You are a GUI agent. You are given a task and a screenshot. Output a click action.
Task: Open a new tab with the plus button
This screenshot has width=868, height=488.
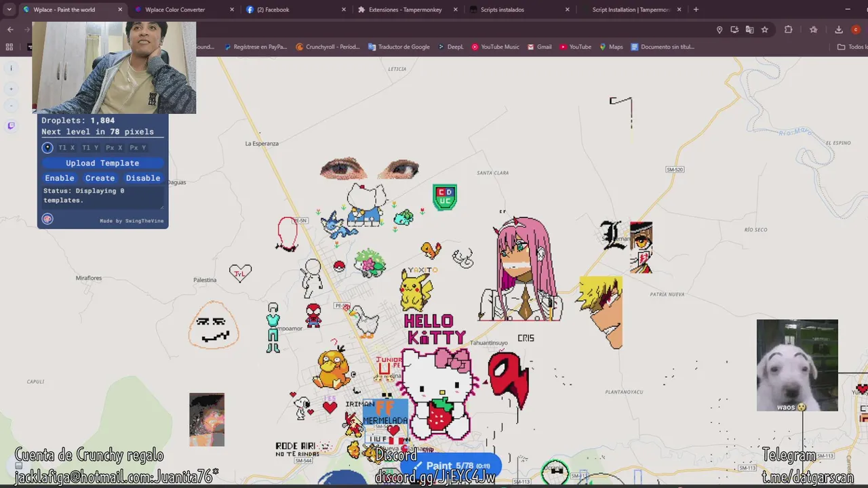696,9
